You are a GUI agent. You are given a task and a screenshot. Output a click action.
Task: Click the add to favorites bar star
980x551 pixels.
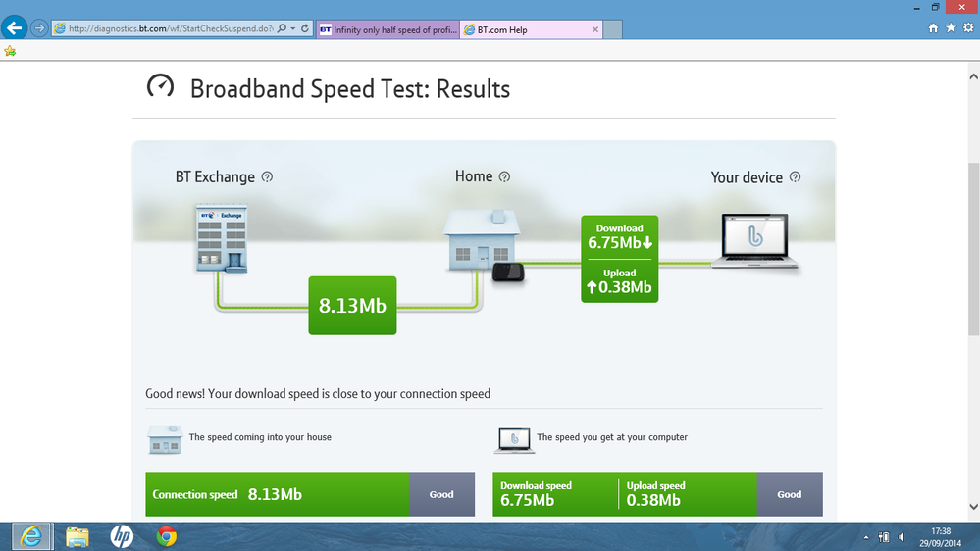point(10,51)
